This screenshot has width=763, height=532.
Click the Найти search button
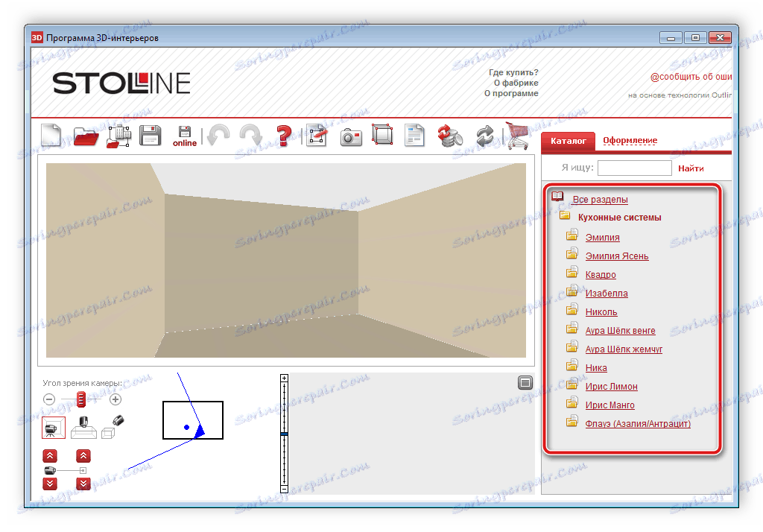coord(691,168)
